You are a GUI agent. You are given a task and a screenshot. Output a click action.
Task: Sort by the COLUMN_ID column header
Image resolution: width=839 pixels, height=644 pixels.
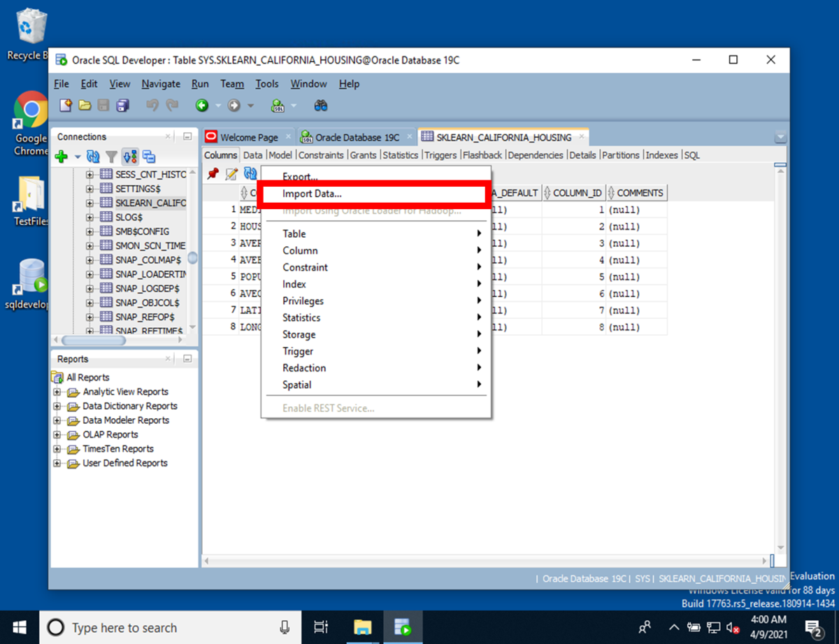[573, 193]
